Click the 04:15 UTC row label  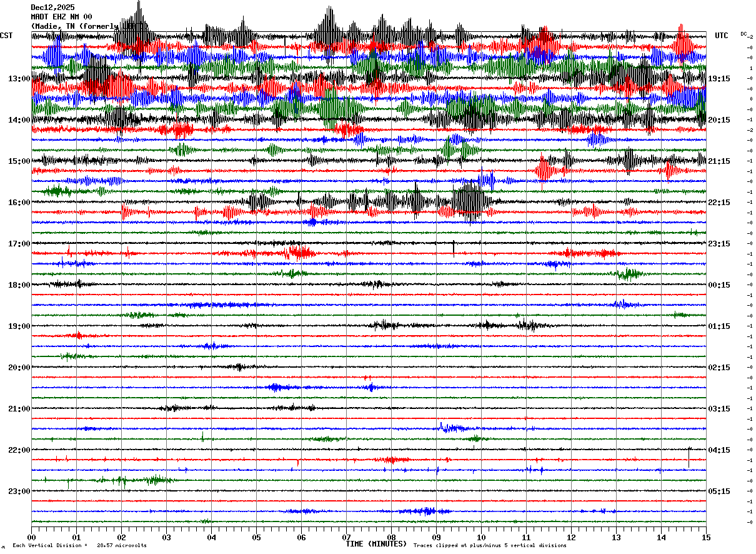point(719,450)
